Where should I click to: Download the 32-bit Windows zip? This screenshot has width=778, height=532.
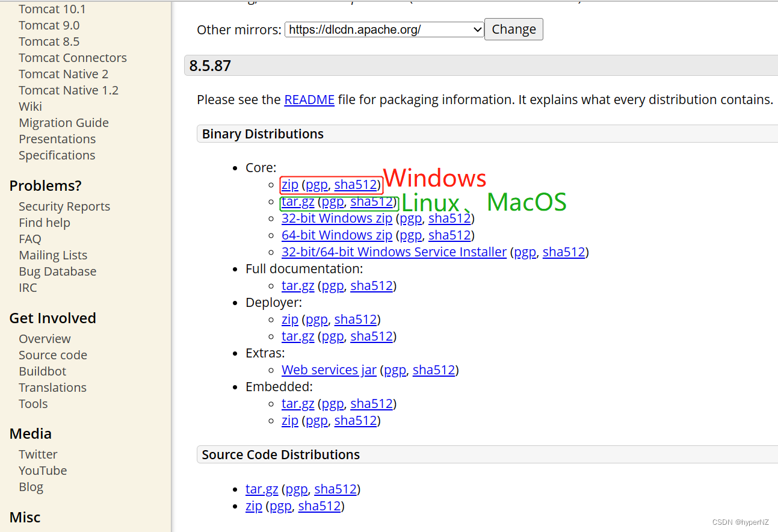[x=337, y=218]
